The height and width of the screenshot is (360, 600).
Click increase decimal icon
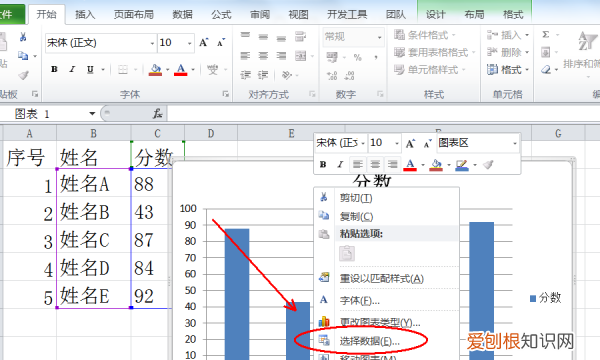coord(332,75)
